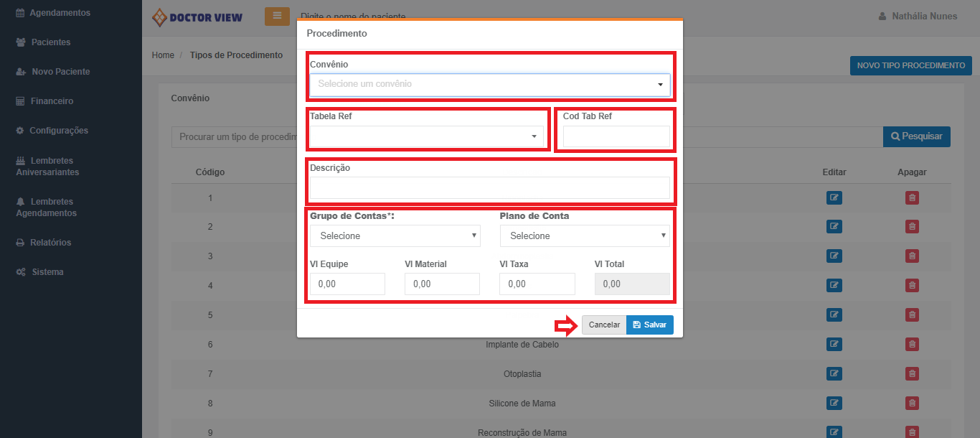
Task: Click into the Descrição text field
Action: point(490,188)
